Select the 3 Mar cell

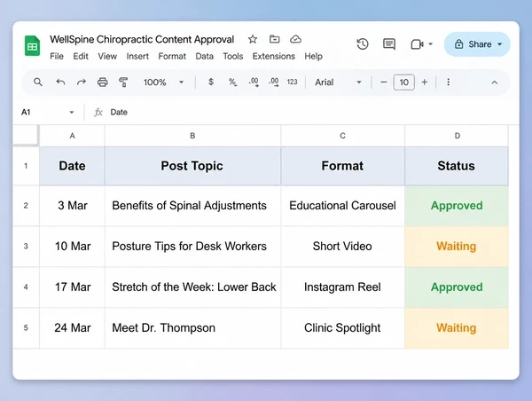point(73,206)
